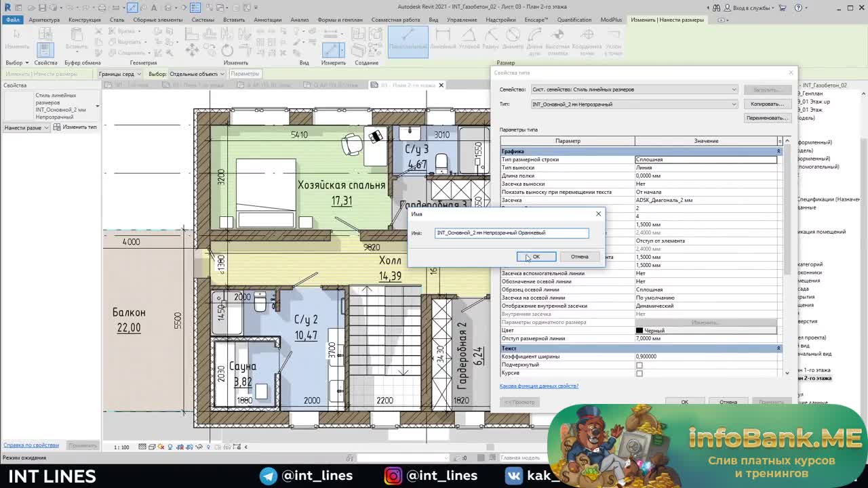Select the Высотная отметка tool
Screen dimensions: 868x488
[557, 41]
